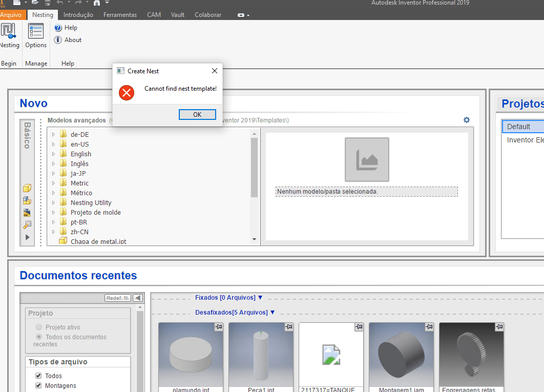Select Todos os documentos recentes radio
544x392 pixels.
39,337
